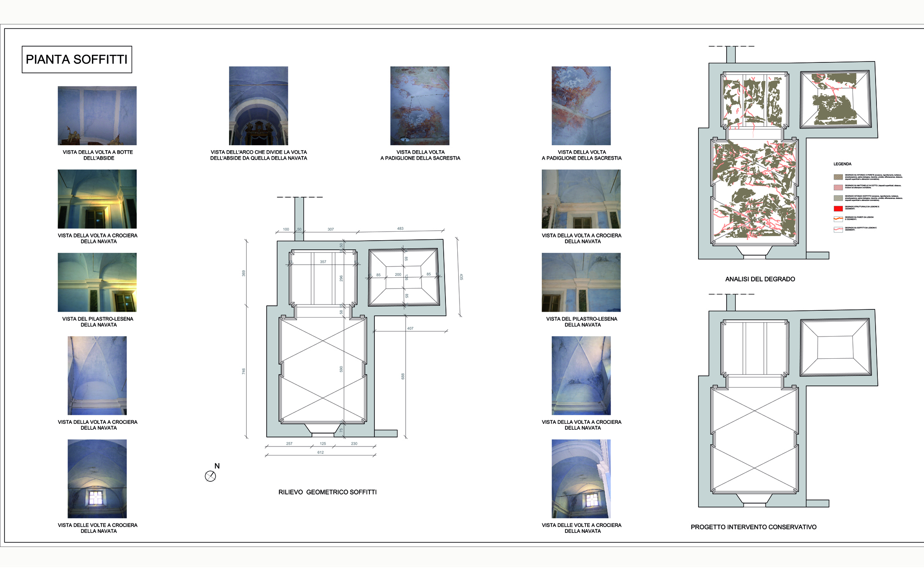Select the PIANTA SOFFITTI title box
Image resolution: width=924 pixels, height=570 pixels.
point(77,59)
